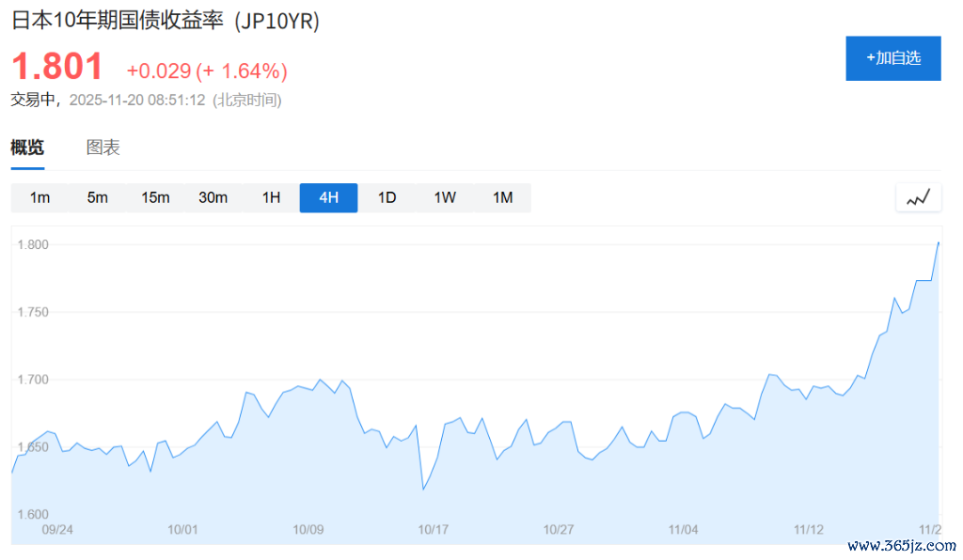Select the 5m interval
963x560 pixels.
click(98, 197)
